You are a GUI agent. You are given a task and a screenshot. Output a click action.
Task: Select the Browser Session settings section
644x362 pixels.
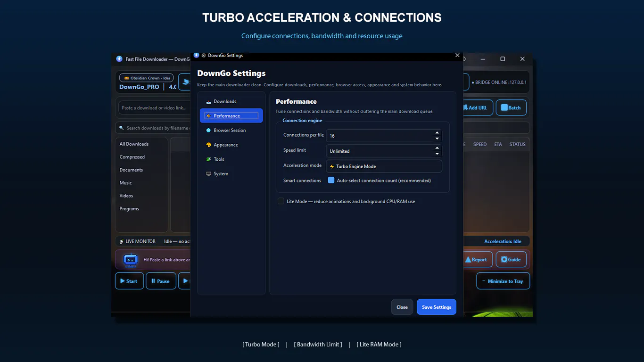pos(231,130)
